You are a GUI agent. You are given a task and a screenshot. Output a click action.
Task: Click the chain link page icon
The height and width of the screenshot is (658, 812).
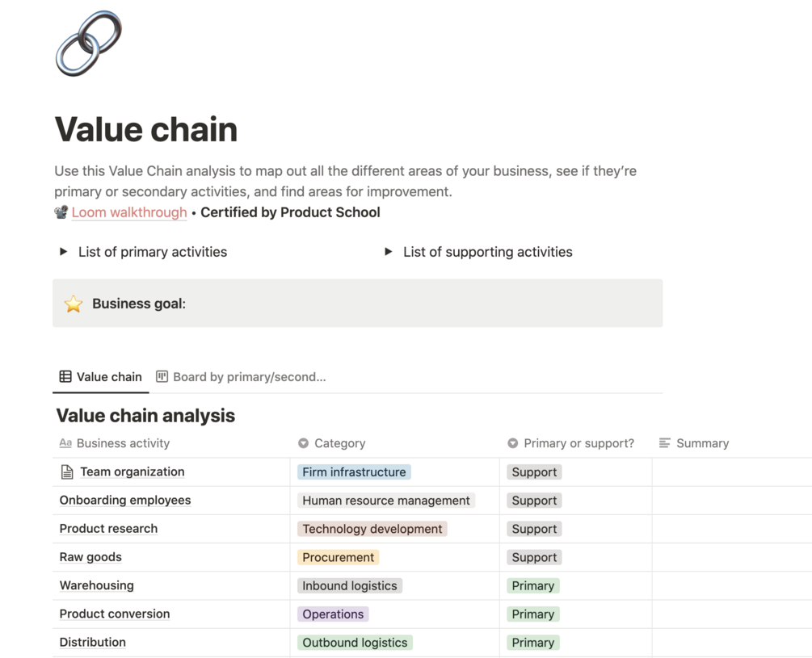point(89,44)
